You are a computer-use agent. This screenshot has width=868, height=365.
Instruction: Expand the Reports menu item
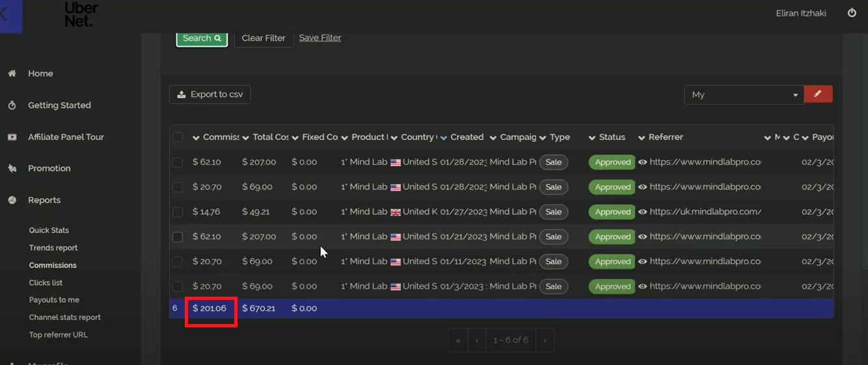(44, 200)
